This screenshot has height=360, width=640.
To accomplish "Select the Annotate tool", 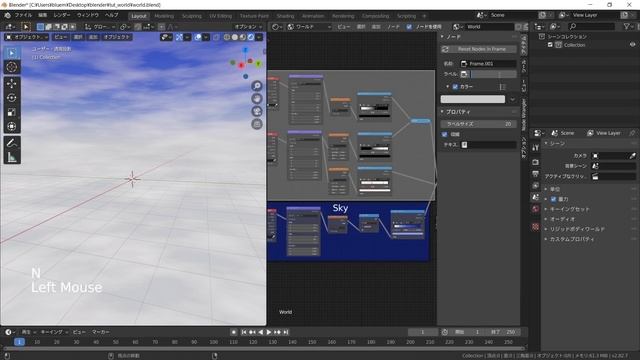I will [x=11, y=143].
